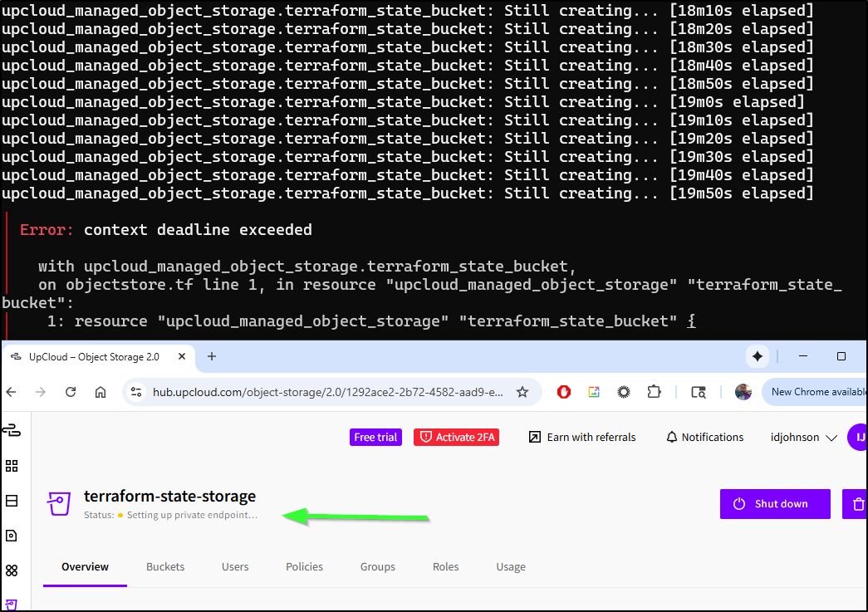Screen dimensions: 868x612
Task: Click the Setting up private endpoint status
Action: [x=192, y=515]
